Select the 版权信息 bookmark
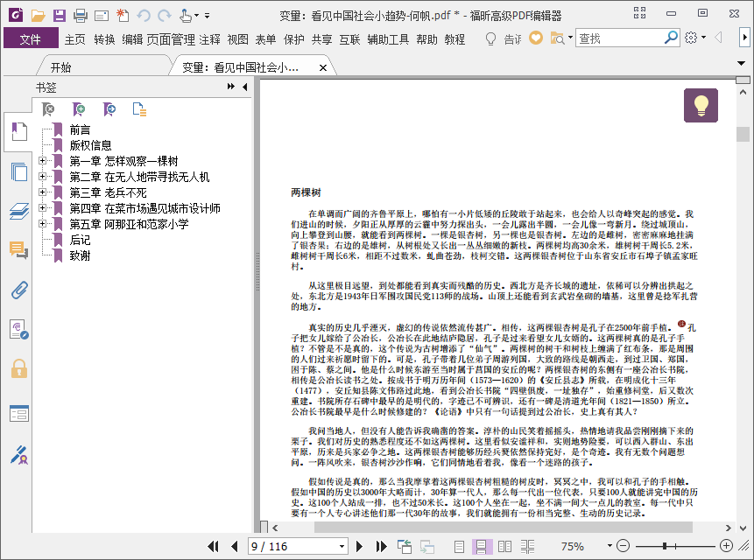754x560 pixels. click(x=90, y=145)
